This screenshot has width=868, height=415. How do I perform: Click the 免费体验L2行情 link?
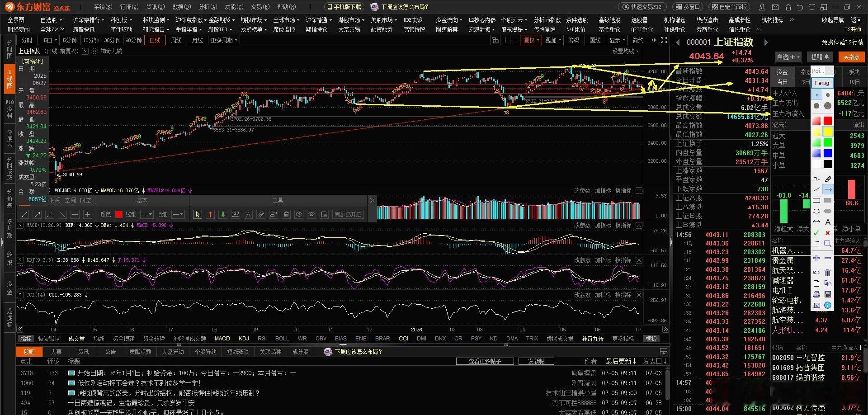coord(842,42)
